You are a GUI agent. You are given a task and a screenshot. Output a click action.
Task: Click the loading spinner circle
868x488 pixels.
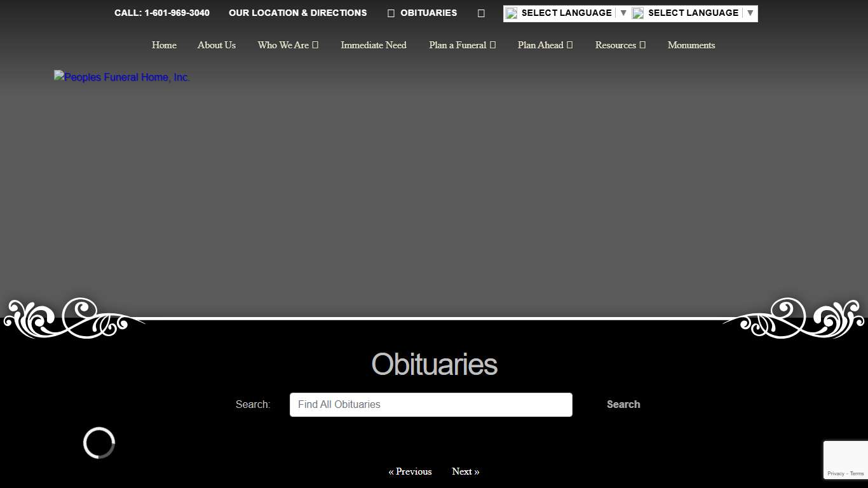(x=98, y=443)
